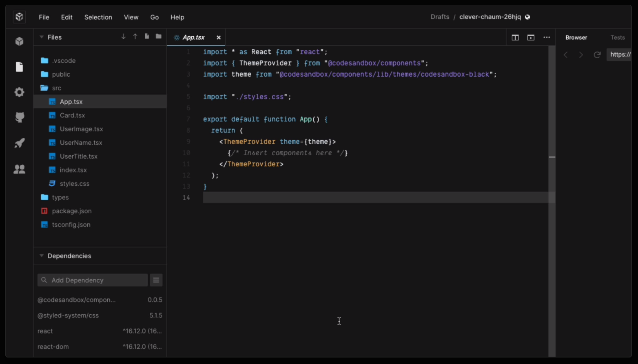Click the styles.css file icon
Viewport: 638px width, 364px height.
(x=52, y=183)
